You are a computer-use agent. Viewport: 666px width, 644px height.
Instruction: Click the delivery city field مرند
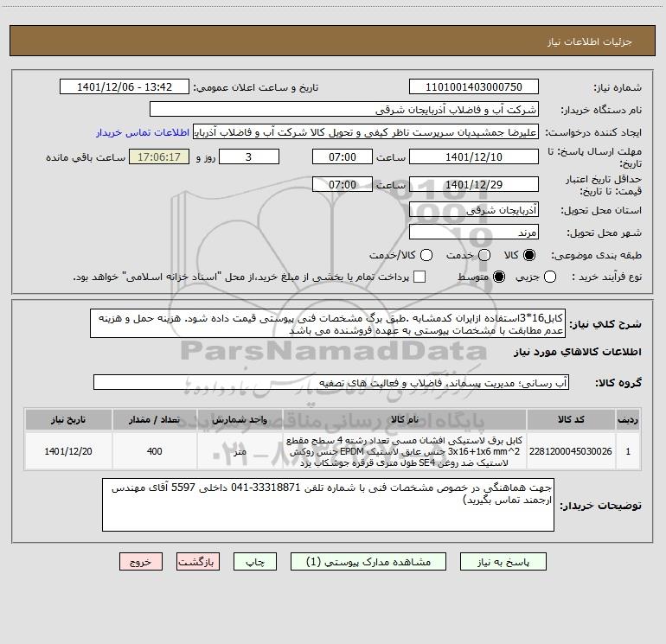pyautogui.click(x=474, y=233)
